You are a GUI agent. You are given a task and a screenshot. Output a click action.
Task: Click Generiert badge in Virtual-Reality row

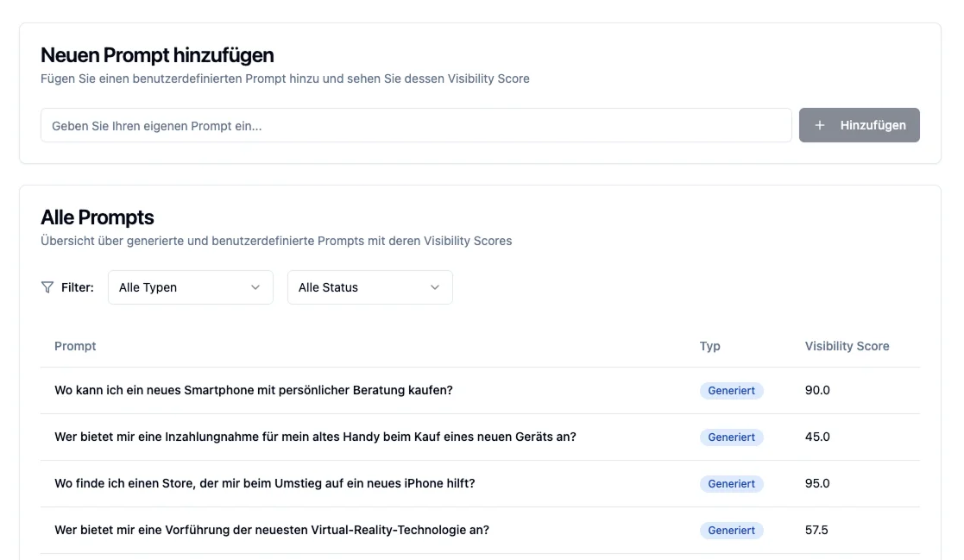731,531
